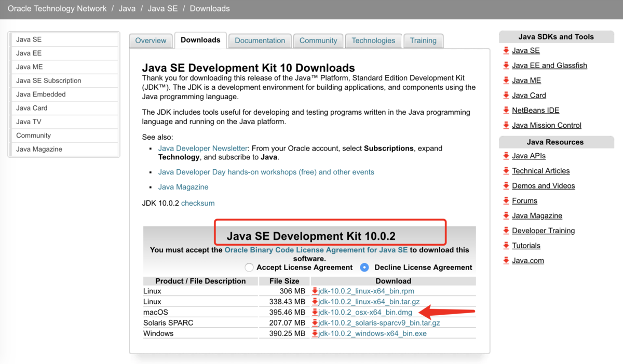Switch to the Technologies tab
The height and width of the screenshot is (364, 623).
[x=373, y=41]
